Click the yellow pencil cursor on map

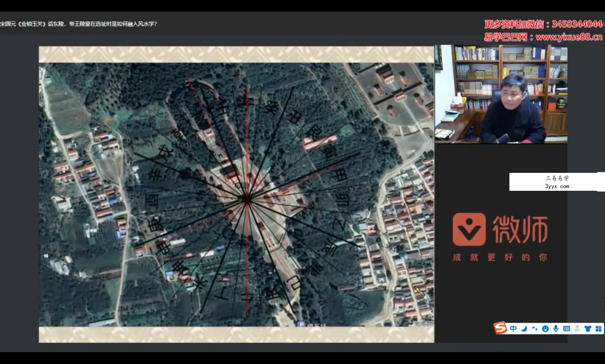[x=420, y=291]
